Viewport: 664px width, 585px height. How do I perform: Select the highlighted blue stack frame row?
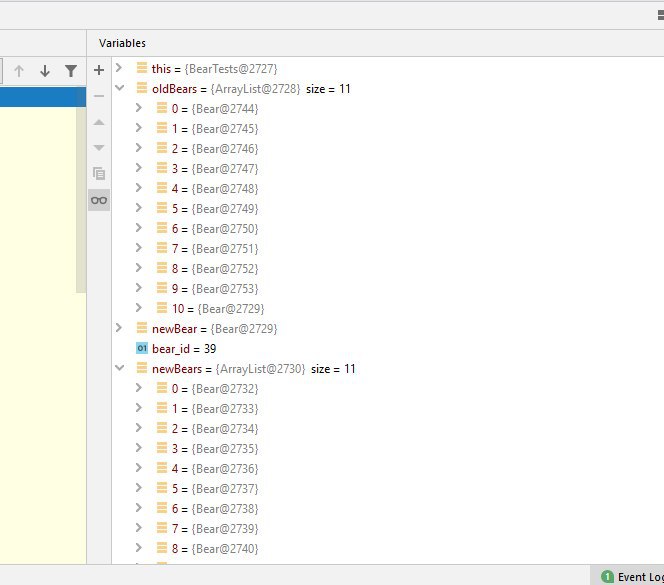(x=43, y=97)
